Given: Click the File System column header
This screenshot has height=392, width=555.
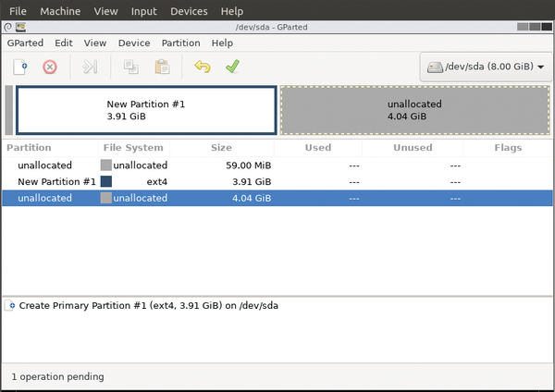Looking at the screenshot, I should (x=133, y=148).
